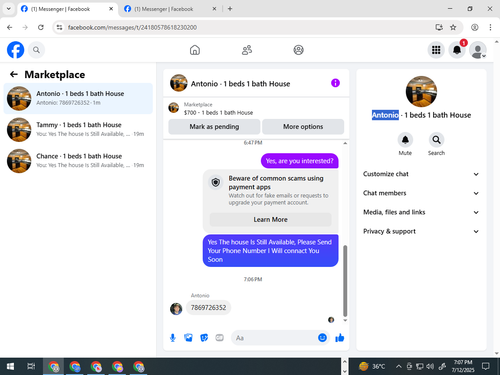
Task: Open the site information icon in address bar
Action: (60, 27)
